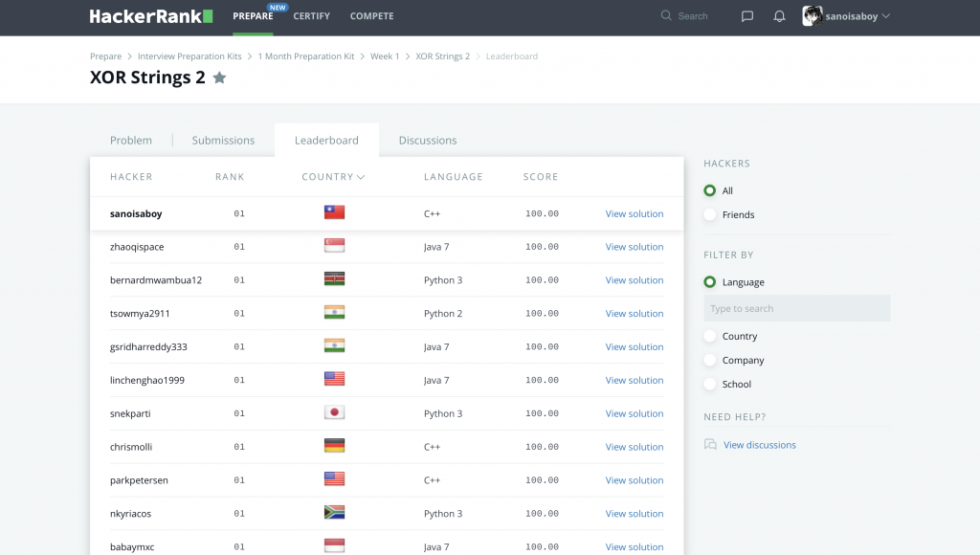Click the Rank column header
The image size is (980, 555).
[x=230, y=177]
